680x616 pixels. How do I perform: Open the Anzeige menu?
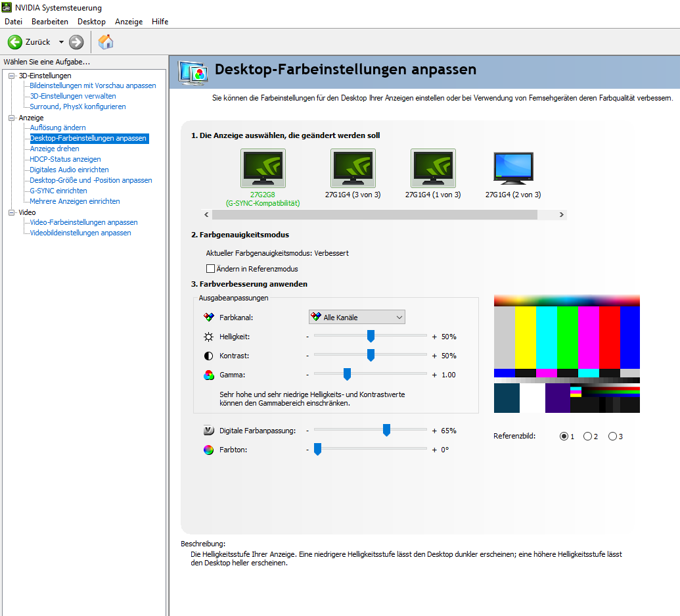click(129, 21)
